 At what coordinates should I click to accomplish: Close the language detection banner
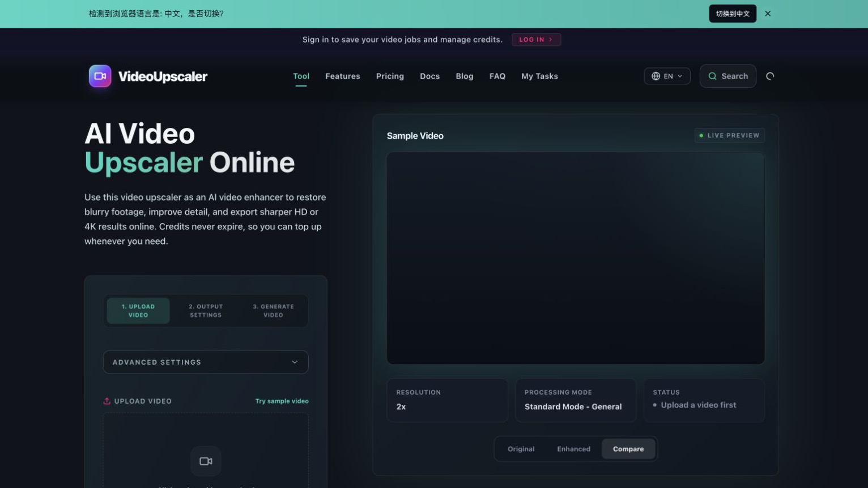(768, 14)
